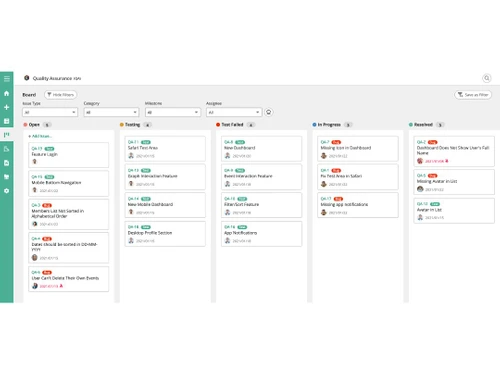Click assignee avatar on Safari Test Area card
Screen dimensions: 500x375
[131, 155]
